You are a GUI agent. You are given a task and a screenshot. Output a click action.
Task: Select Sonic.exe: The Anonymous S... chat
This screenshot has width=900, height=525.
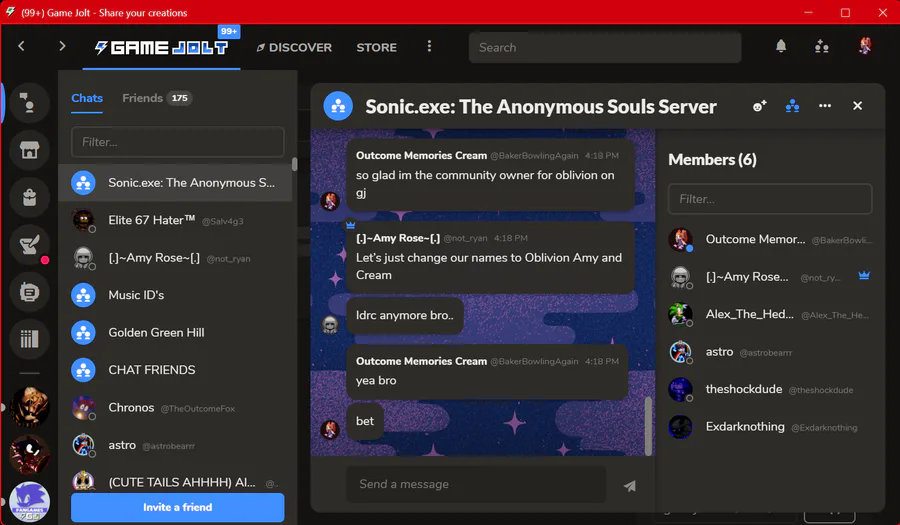pos(175,182)
